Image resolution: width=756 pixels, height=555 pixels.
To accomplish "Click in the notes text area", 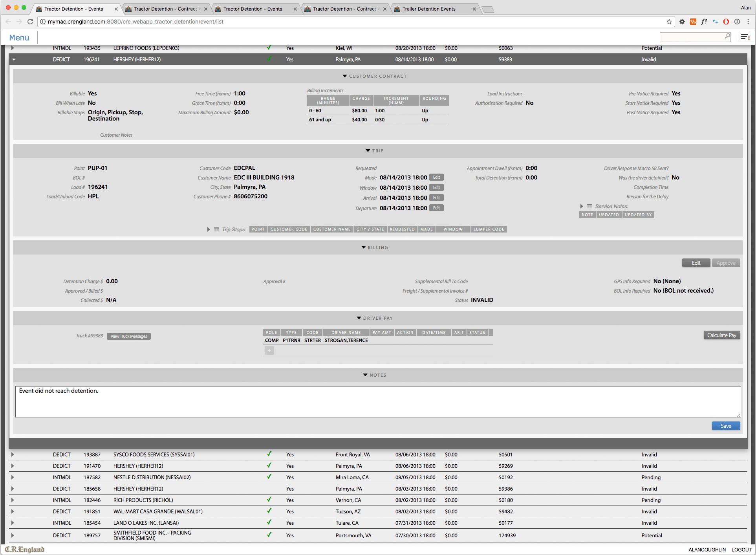I will 378,401.
